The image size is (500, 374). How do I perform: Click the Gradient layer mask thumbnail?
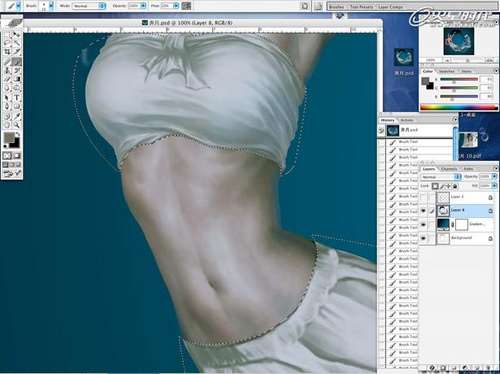(461, 225)
